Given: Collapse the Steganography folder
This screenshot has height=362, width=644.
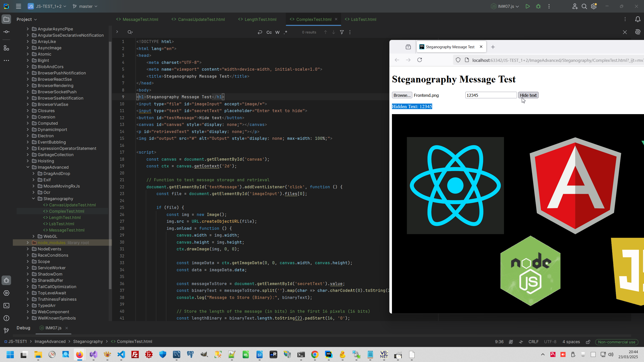Looking at the screenshot, I should click(33, 199).
